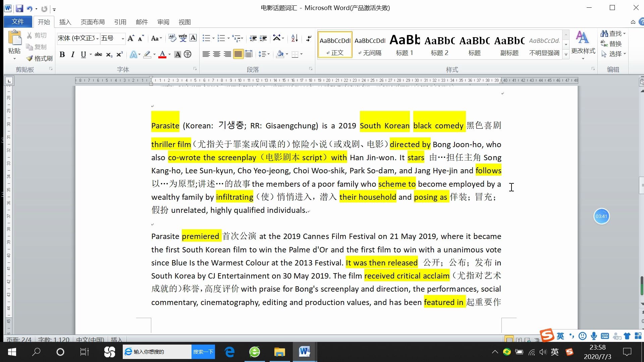Open the numbering list dropdown arrow

coord(228,38)
